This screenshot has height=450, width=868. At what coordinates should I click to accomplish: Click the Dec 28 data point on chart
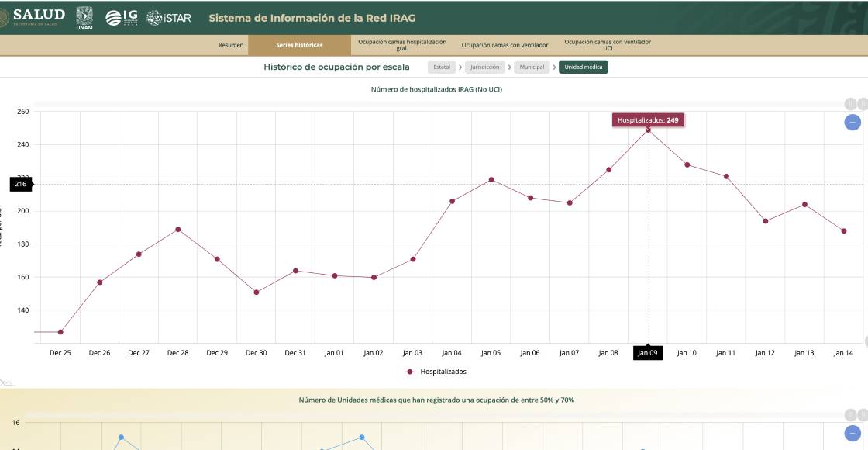(178, 229)
